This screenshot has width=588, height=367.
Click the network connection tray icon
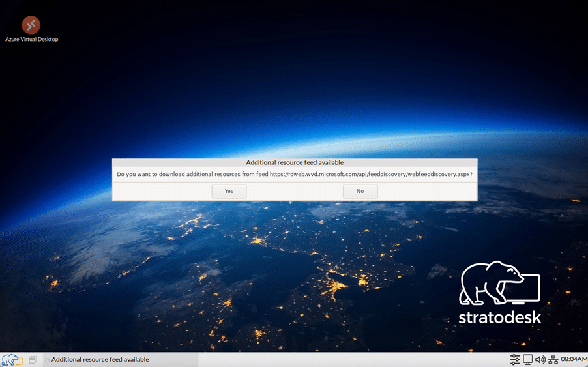pyautogui.click(x=553, y=360)
